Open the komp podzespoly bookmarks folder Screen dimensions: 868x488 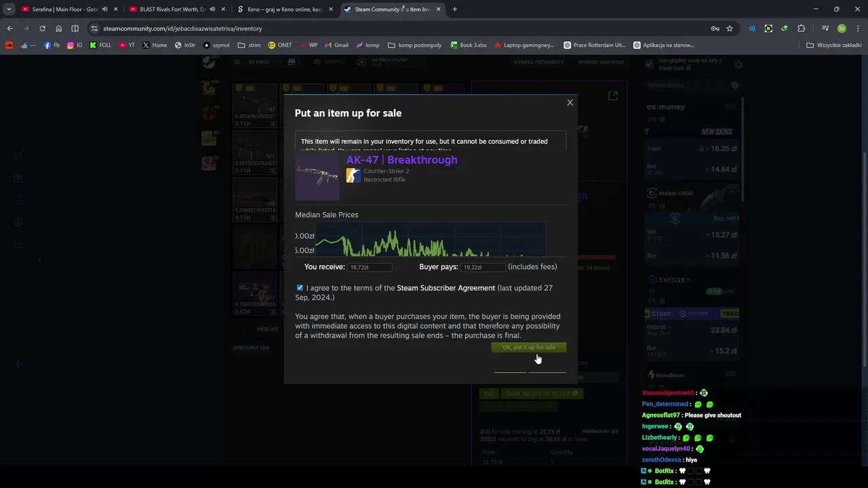tap(414, 45)
